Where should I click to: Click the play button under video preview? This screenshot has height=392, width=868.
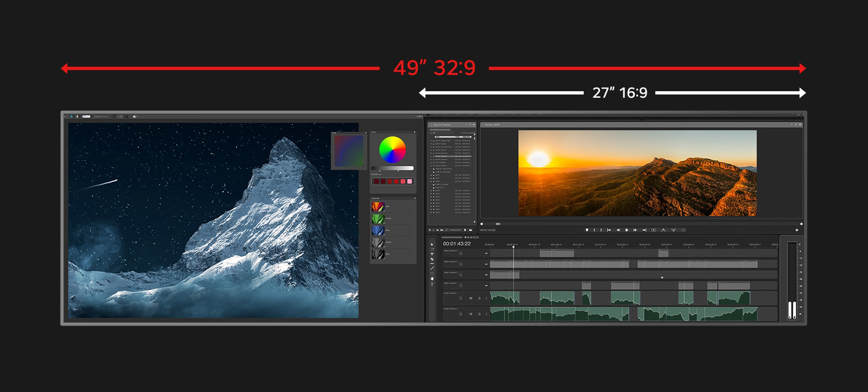[627, 230]
